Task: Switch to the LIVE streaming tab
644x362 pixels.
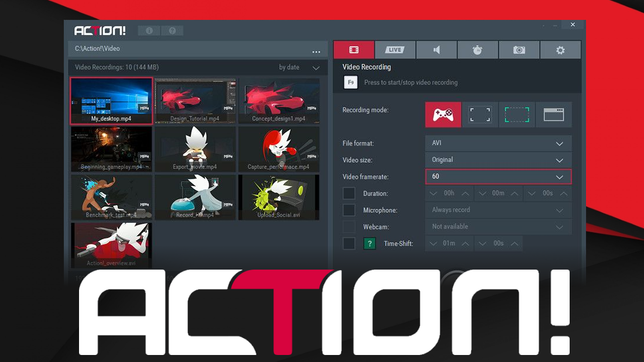Action: coord(395,50)
